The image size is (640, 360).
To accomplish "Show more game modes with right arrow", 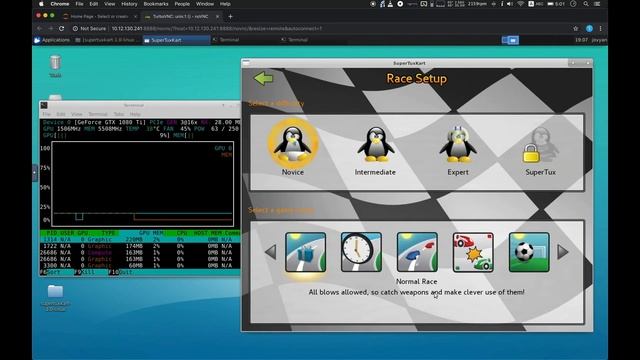I will 563,251.
